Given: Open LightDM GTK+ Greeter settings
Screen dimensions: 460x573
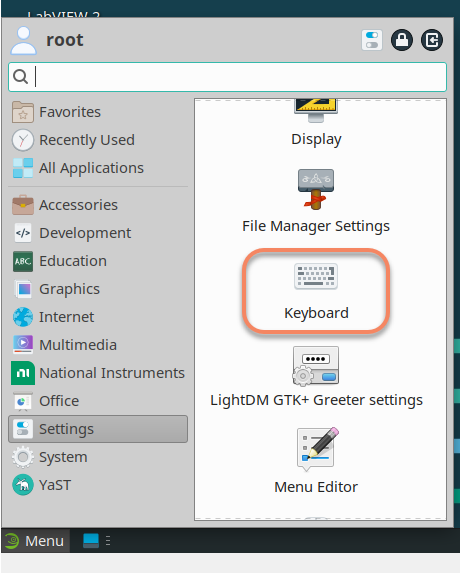Looking at the screenshot, I should (316, 377).
